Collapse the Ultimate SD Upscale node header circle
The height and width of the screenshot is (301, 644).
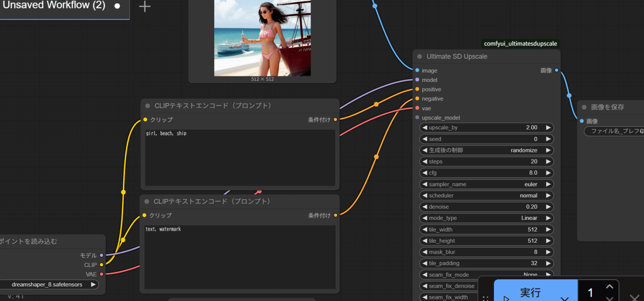[x=419, y=56]
